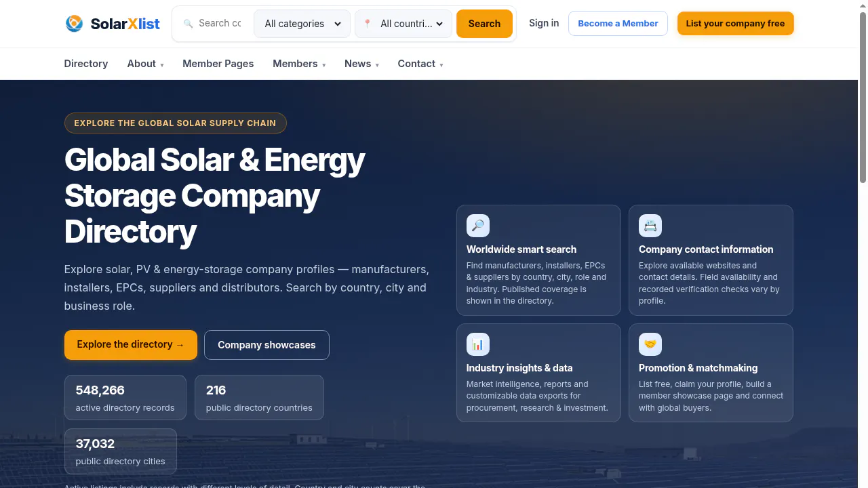Click the Worldwide smart search magnifier icon
Image resolution: width=868 pixels, height=488 pixels.
coord(478,226)
